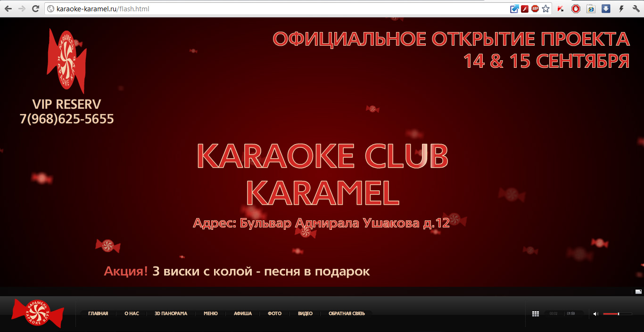This screenshot has width=644, height=332.
Task: Open the download manager extension icon
Action: [x=606, y=8]
